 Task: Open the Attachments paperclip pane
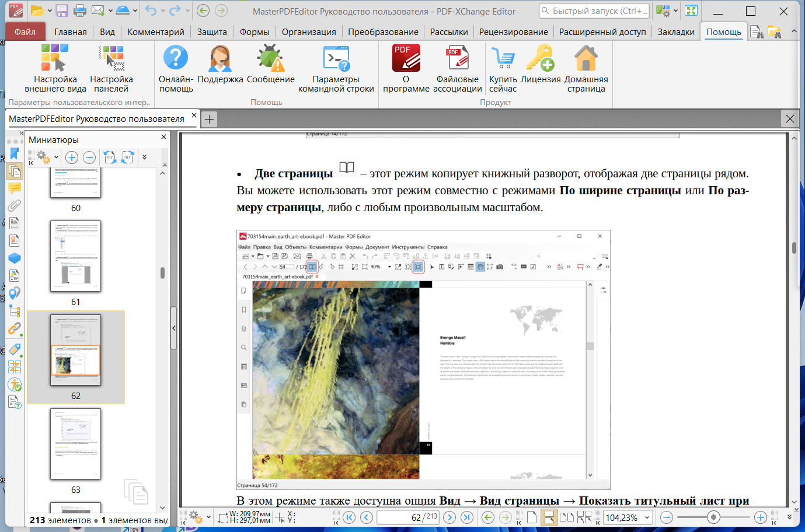pyautogui.click(x=14, y=206)
